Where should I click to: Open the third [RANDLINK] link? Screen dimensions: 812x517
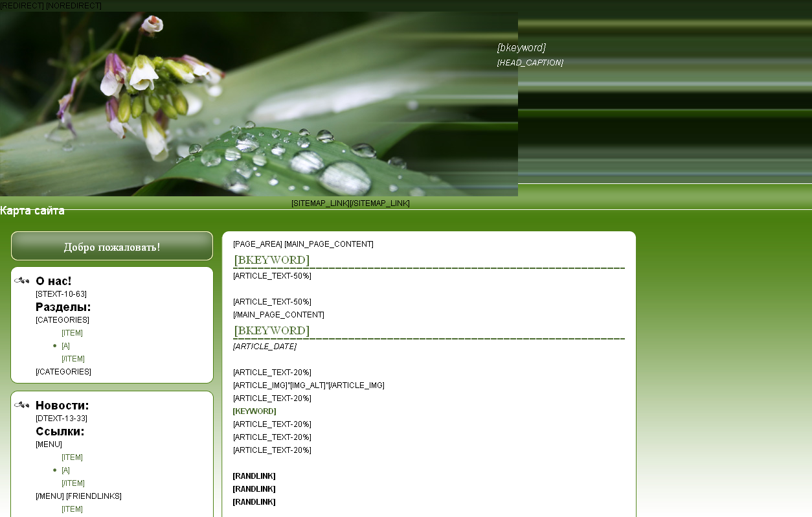coord(254,502)
